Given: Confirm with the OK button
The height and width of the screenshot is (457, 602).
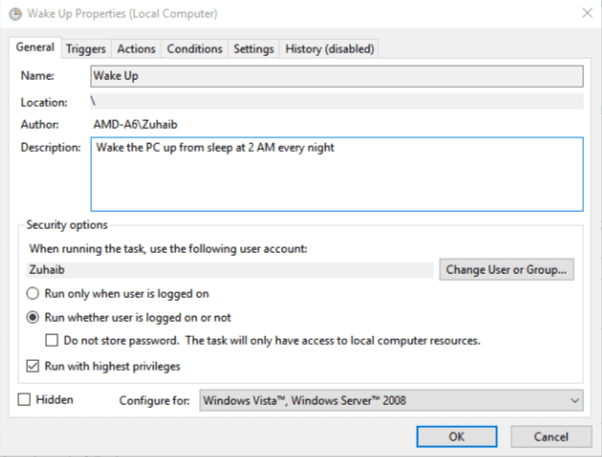Looking at the screenshot, I should coord(456,437).
